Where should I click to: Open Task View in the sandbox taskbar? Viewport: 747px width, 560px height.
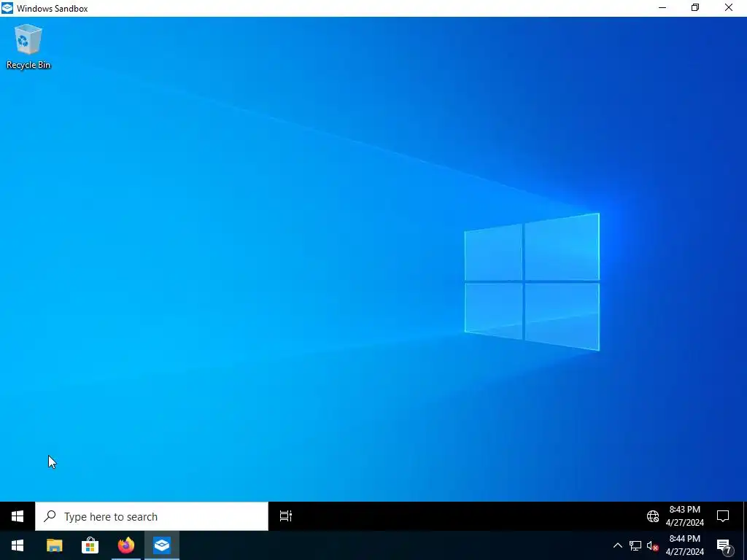click(x=285, y=516)
